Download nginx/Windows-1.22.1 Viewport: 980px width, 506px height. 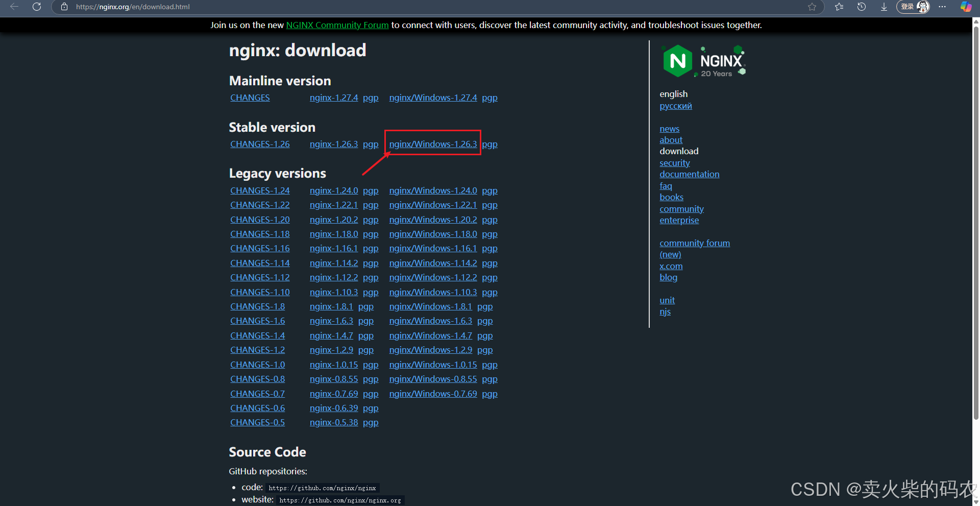tap(433, 205)
